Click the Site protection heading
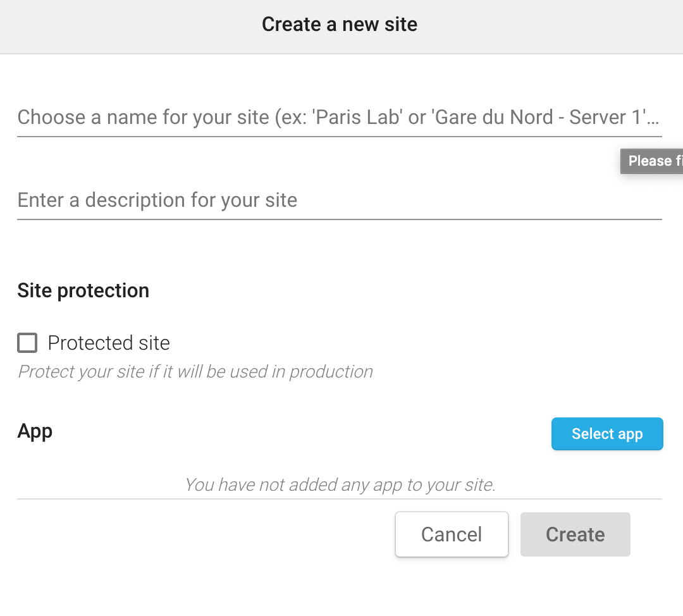This screenshot has width=683, height=616. [x=83, y=291]
